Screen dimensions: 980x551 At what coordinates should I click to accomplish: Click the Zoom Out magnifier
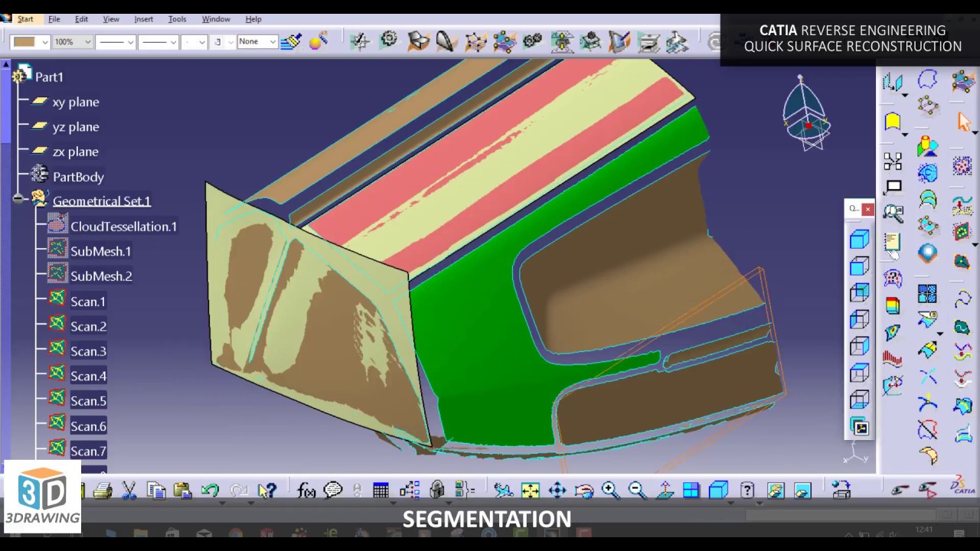637,490
